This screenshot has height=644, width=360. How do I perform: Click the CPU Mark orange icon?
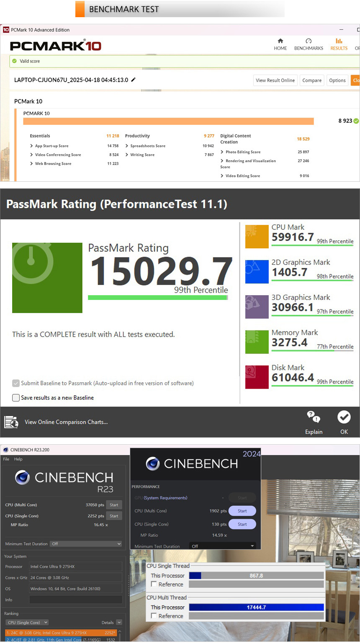257,237
